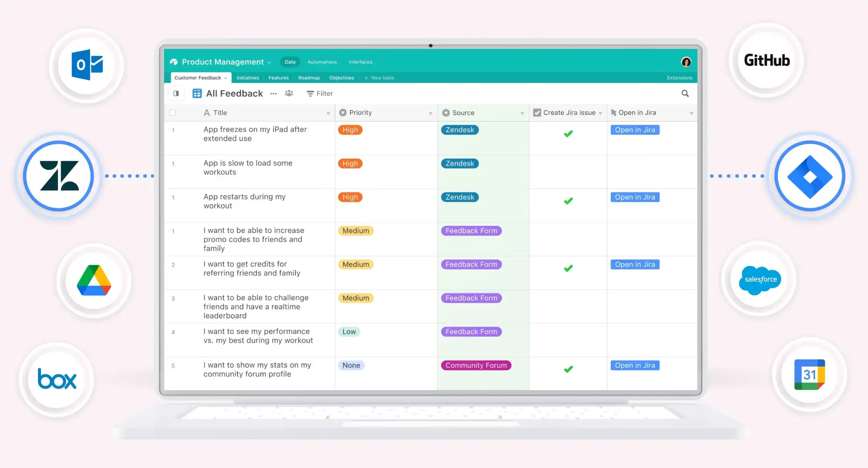
Task: Open the Title column dropdown arrow
Action: (328, 113)
